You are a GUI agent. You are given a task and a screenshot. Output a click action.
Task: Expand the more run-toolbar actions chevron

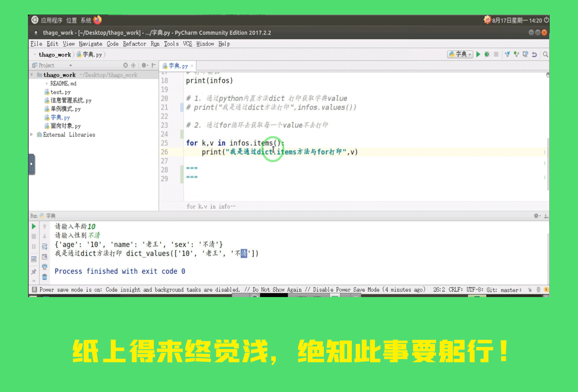coord(34,281)
